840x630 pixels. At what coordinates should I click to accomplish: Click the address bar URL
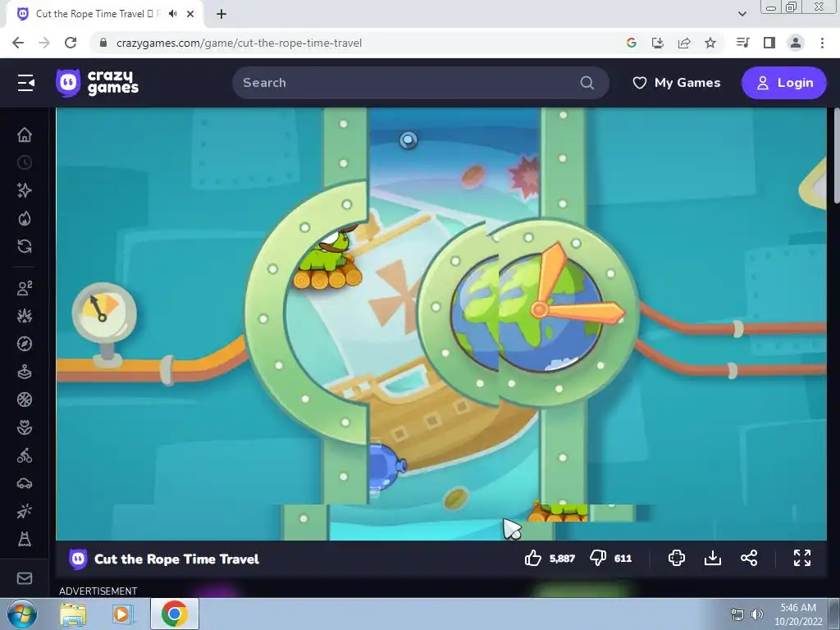239,43
